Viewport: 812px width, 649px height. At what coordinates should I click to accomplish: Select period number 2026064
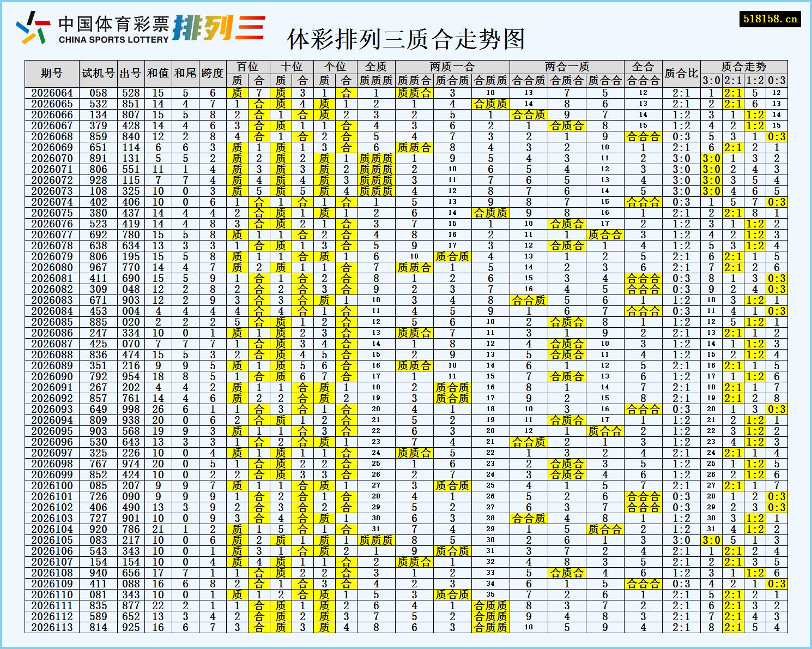tap(52, 93)
